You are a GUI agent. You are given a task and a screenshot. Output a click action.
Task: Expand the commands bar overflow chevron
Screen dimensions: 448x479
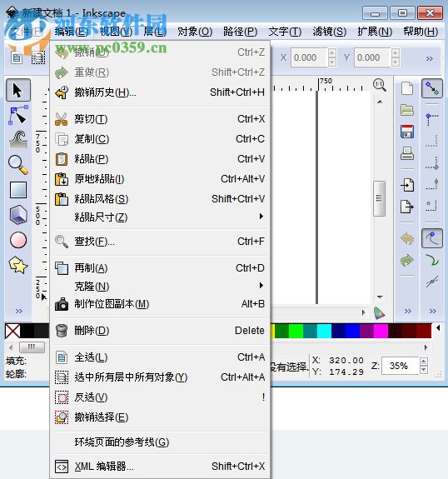[408, 312]
